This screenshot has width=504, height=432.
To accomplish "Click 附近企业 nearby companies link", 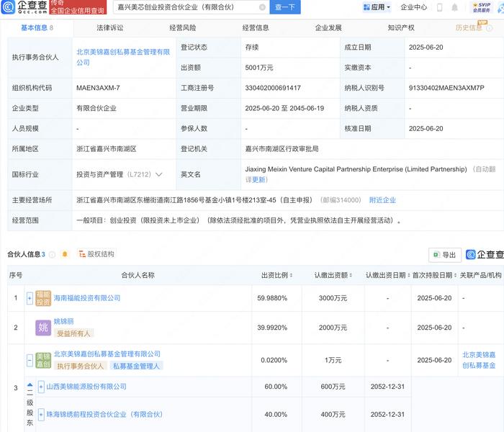I will pyautogui.click(x=382, y=200).
